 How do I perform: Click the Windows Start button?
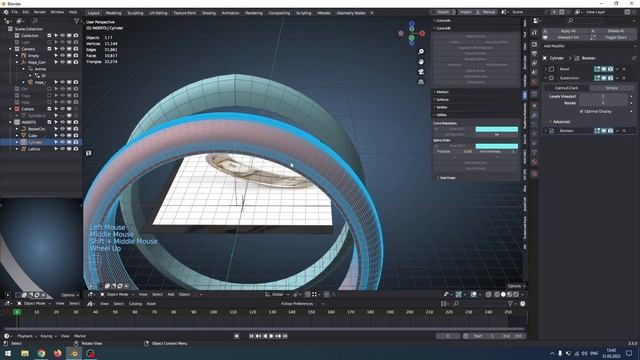[x=8, y=353]
